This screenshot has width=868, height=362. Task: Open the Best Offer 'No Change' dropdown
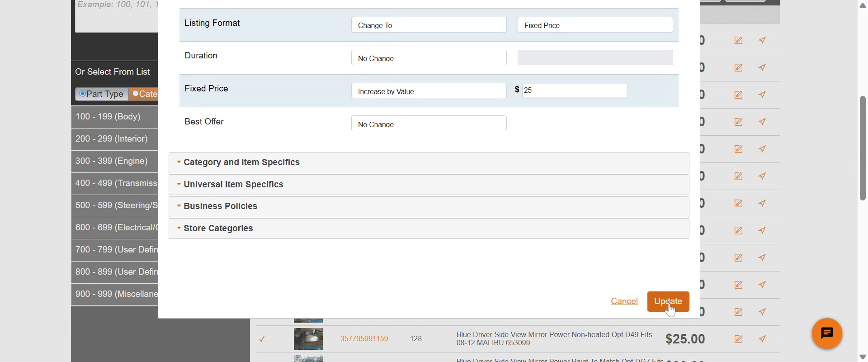click(x=429, y=124)
